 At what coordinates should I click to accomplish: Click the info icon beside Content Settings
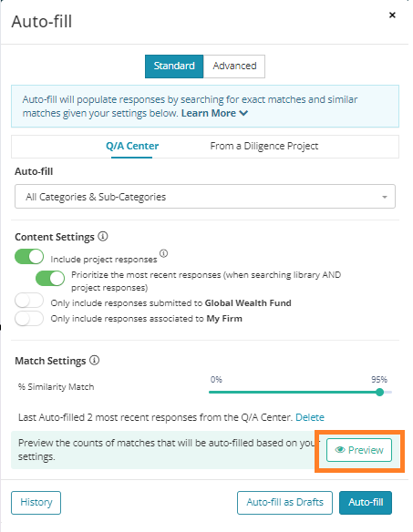[x=103, y=236]
